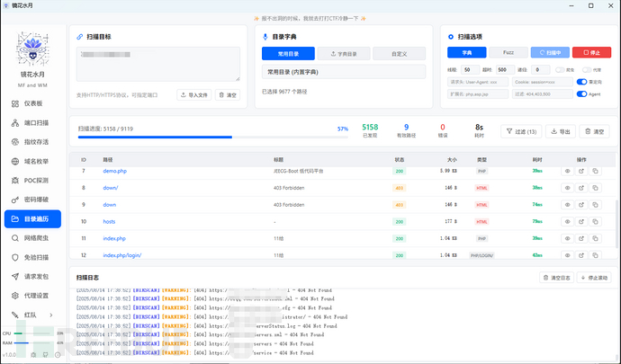Screen dimensions: 621x364
Task: Click the scan target URL text area
Action: 158,64
